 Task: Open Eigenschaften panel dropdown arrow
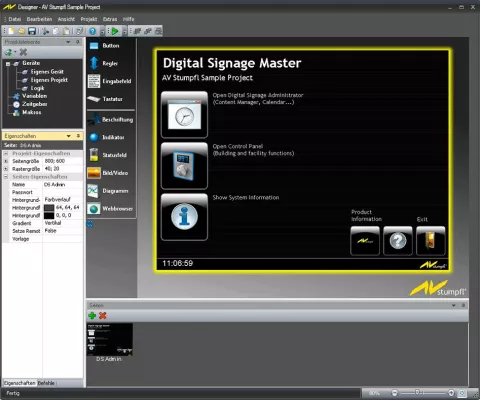click(x=69, y=136)
